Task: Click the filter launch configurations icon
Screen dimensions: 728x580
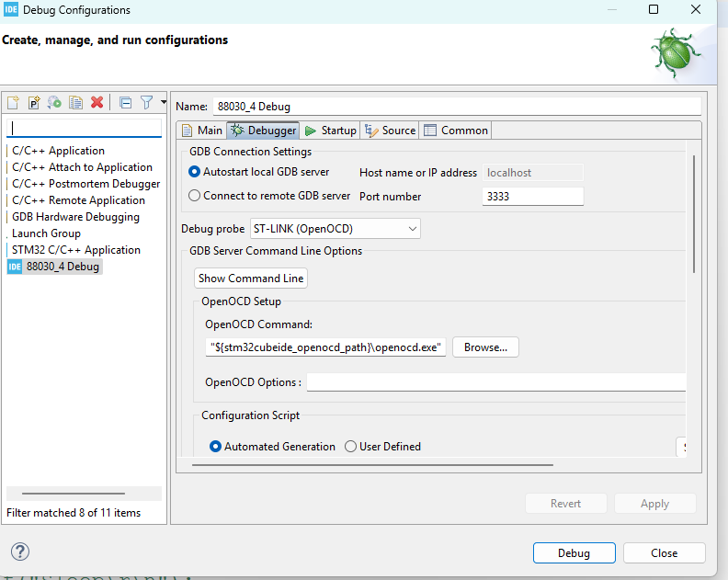Action: tap(146, 102)
